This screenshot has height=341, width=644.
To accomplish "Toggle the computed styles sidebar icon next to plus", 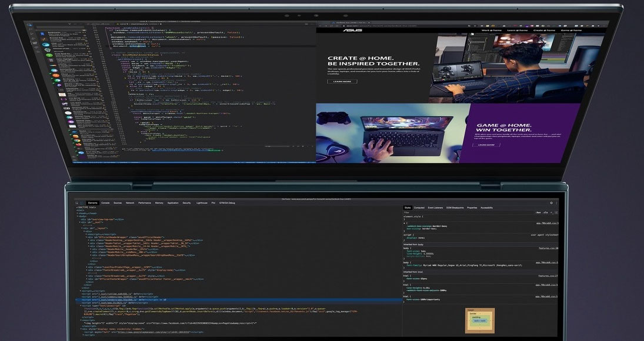I will click(556, 213).
